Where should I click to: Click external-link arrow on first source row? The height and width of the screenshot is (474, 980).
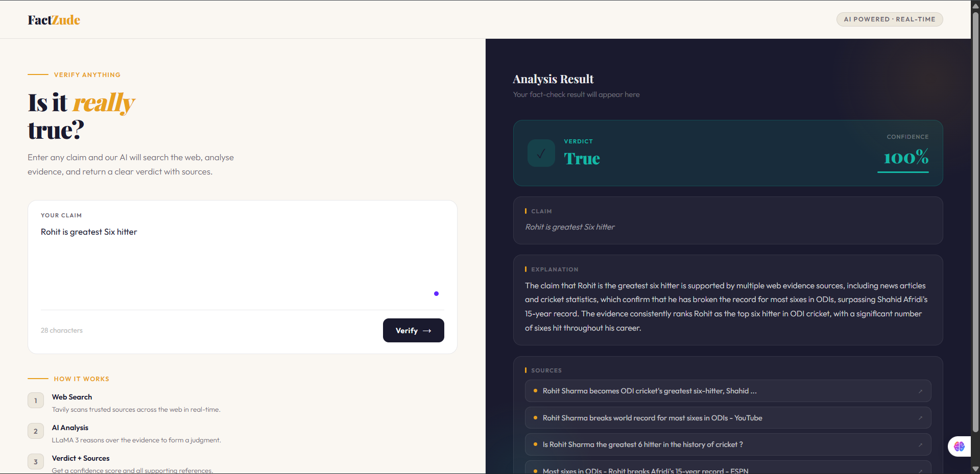pyautogui.click(x=920, y=391)
